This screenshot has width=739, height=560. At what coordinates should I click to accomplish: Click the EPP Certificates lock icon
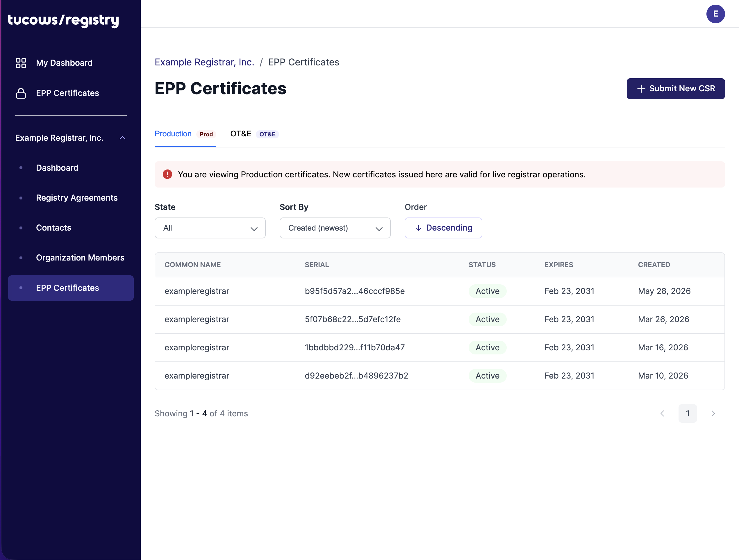(21, 93)
